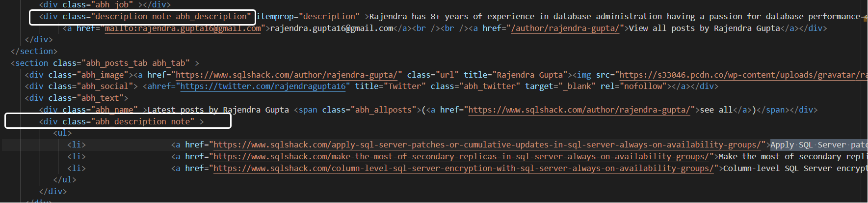Place cursor on the opening ul tag
The image size is (868, 203).
(x=62, y=133)
